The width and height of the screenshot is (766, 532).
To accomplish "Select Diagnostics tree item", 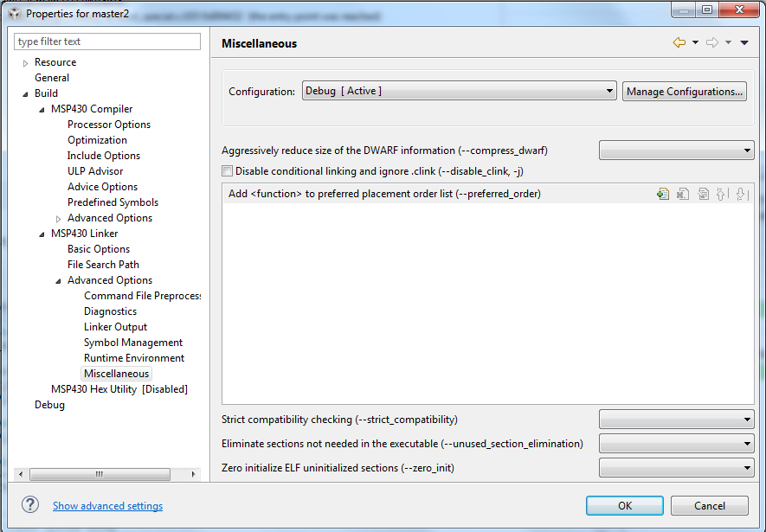I will click(x=111, y=311).
